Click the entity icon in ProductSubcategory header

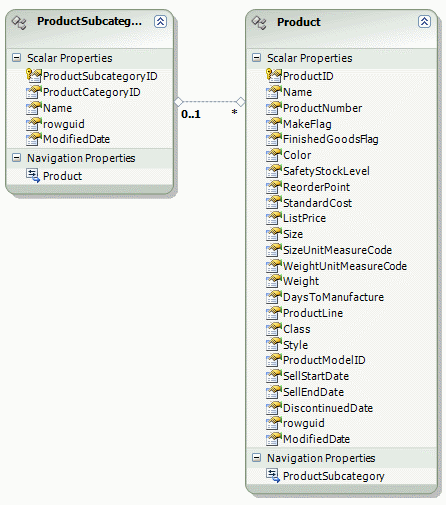(19, 22)
